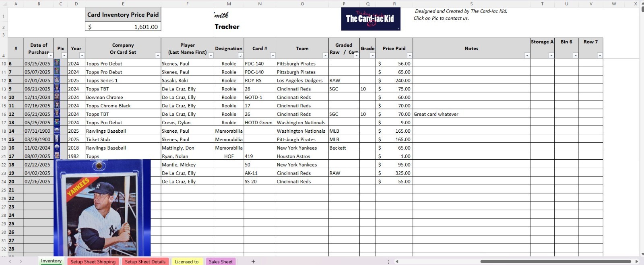Open the Team column filter dropdown
The height and width of the screenshot is (265, 644).
click(325, 55)
